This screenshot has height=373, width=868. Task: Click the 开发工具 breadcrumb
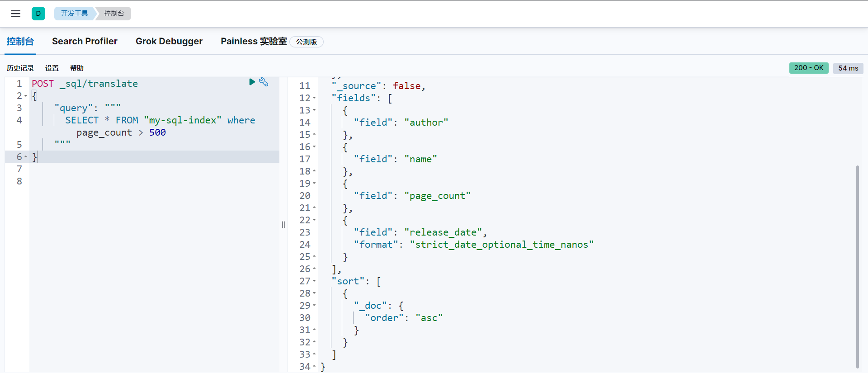[75, 14]
